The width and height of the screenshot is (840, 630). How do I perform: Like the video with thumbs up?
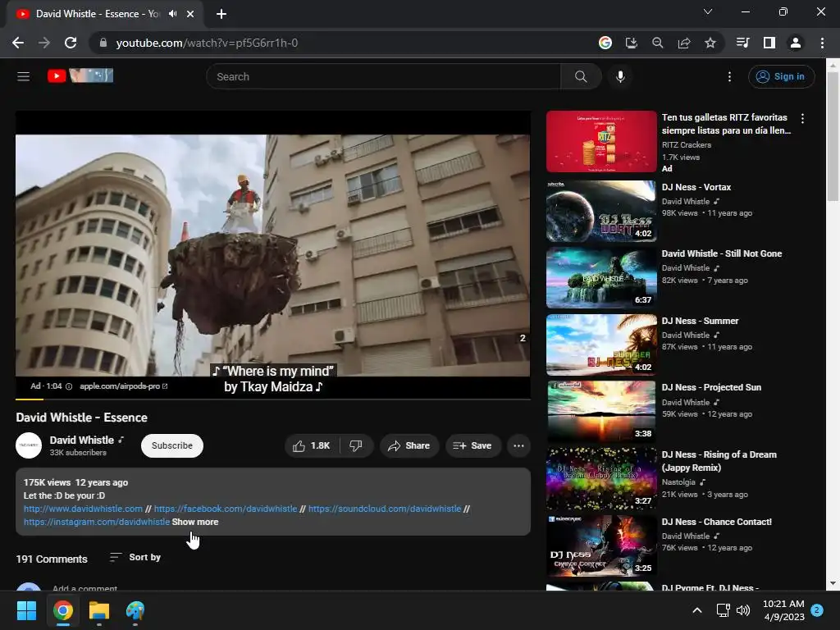[311, 445]
